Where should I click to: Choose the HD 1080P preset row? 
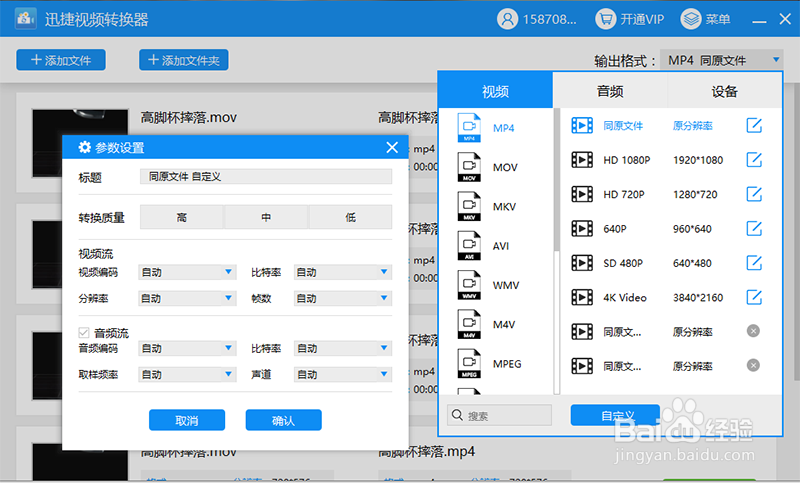[x=670, y=160]
